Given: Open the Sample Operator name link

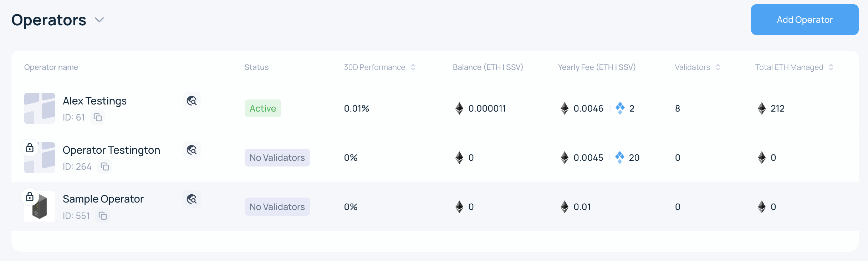Looking at the screenshot, I should pos(103,199).
